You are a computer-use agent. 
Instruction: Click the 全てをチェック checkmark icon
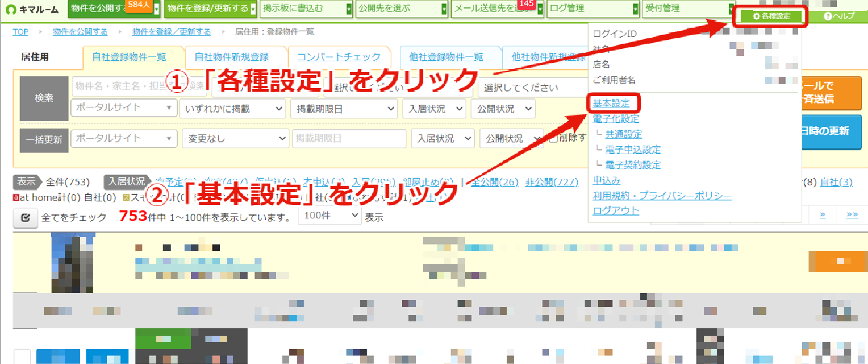(x=25, y=218)
